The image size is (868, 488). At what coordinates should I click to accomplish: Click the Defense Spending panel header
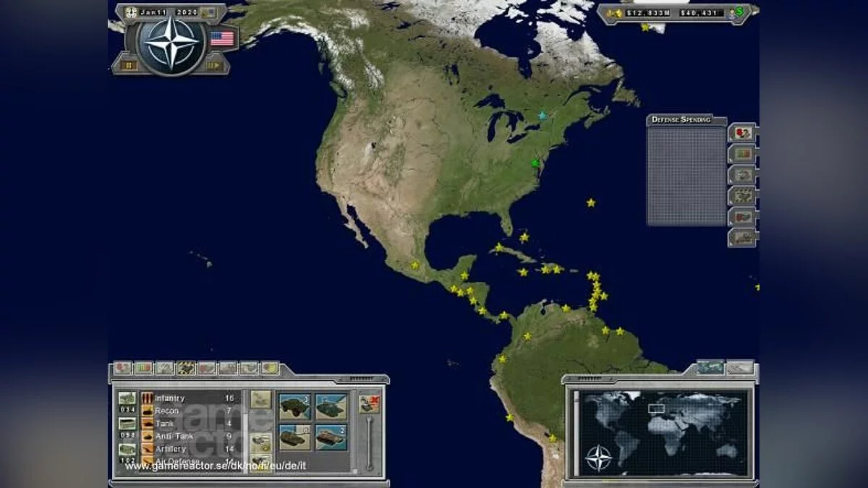pos(681,119)
